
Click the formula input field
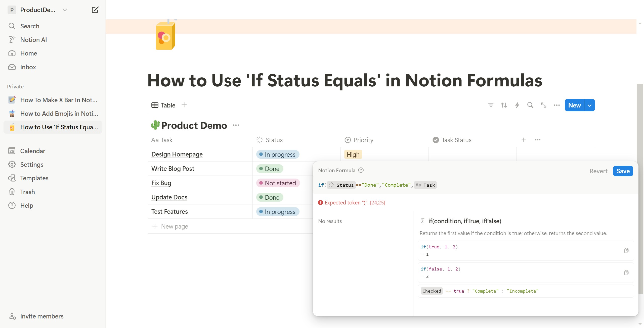(x=475, y=185)
